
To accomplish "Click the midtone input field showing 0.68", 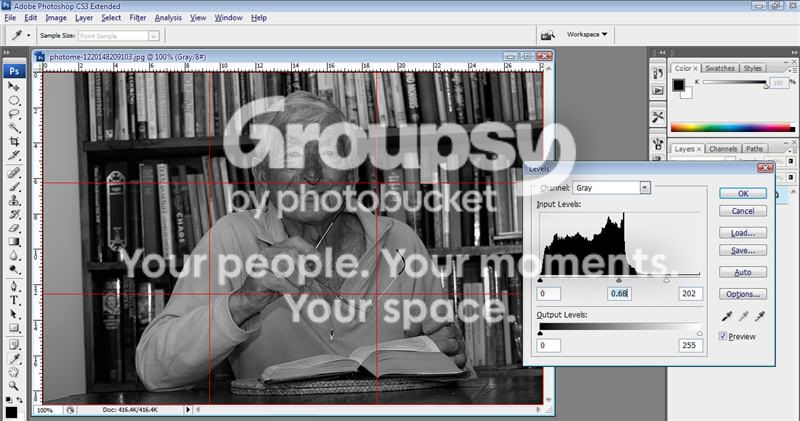I will (x=619, y=293).
